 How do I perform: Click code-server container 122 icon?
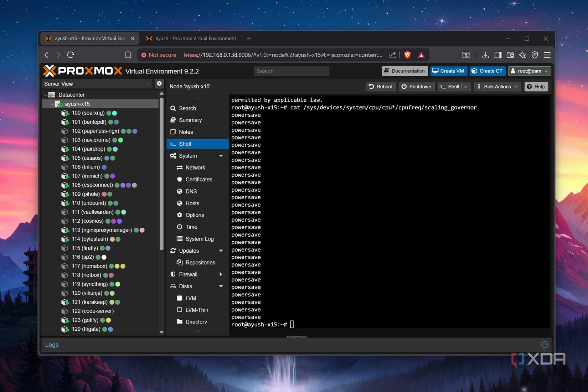[x=65, y=311]
